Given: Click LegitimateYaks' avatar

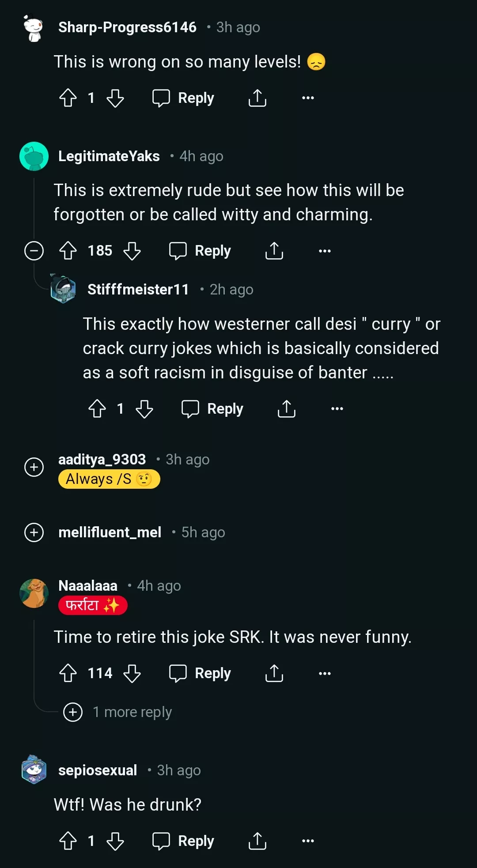Looking at the screenshot, I should [x=34, y=155].
